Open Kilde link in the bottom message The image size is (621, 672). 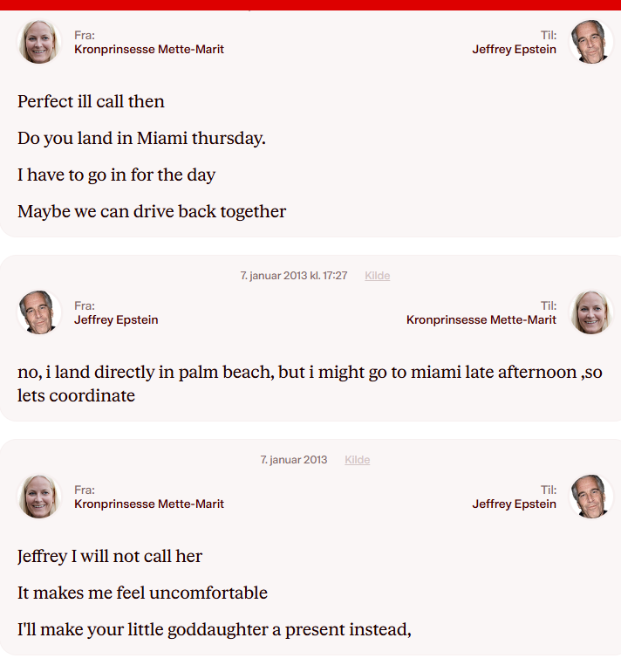(357, 460)
